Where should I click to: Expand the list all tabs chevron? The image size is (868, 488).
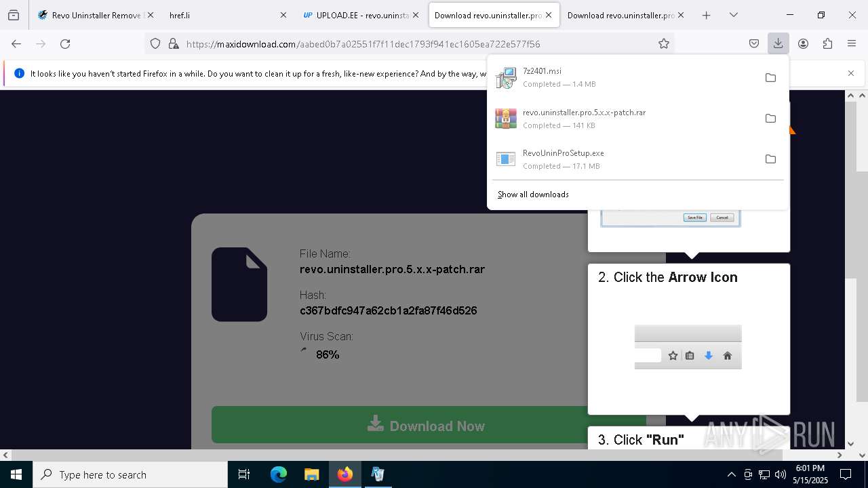tap(733, 15)
